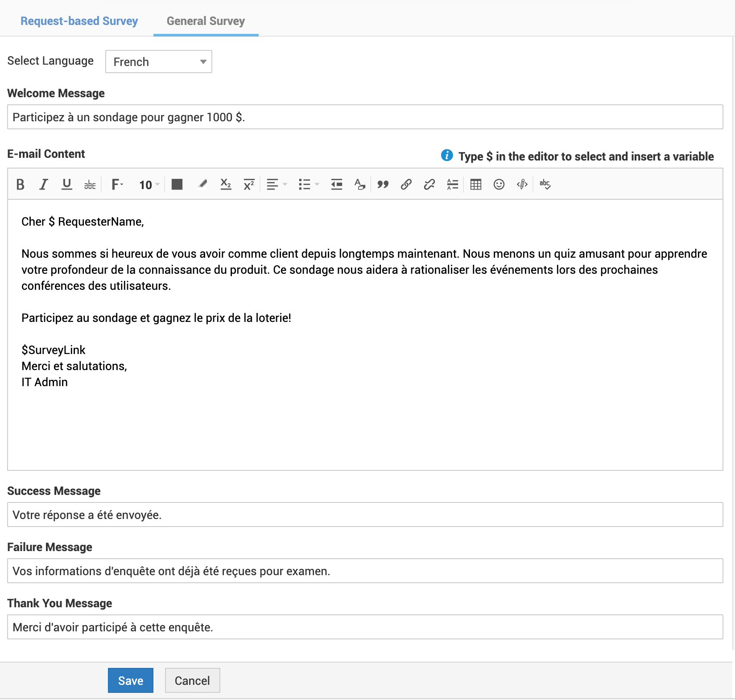735x700 pixels.
Task: Insert a table
Action: click(476, 184)
